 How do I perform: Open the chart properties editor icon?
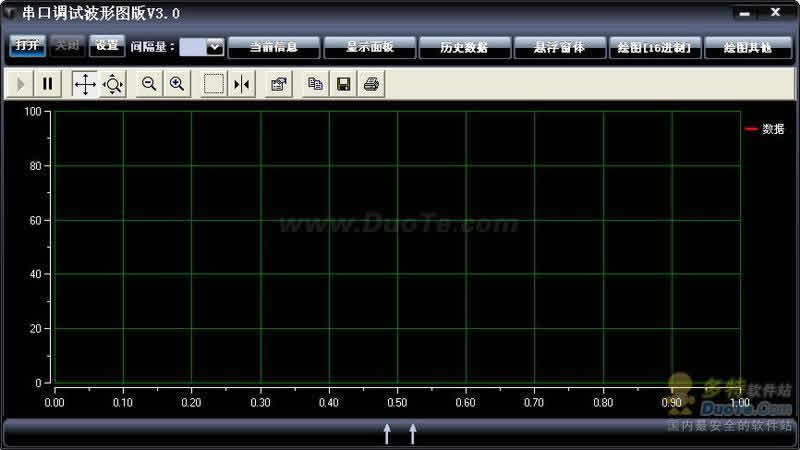tap(279, 85)
